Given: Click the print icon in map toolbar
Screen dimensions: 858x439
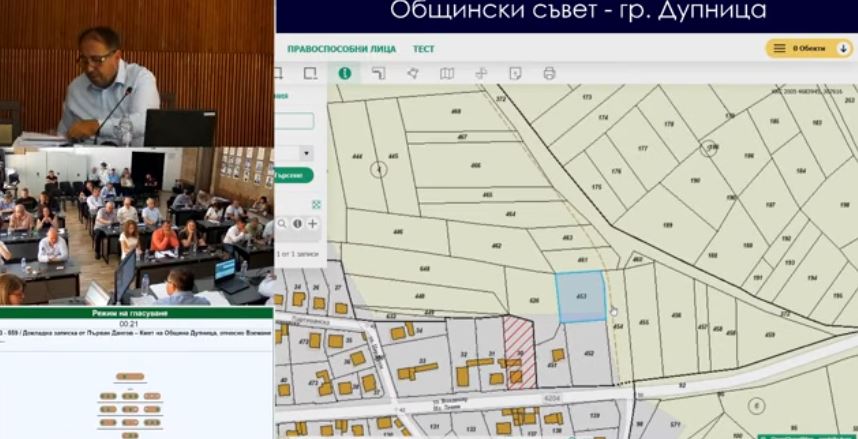Looking at the screenshot, I should pyautogui.click(x=549, y=73).
